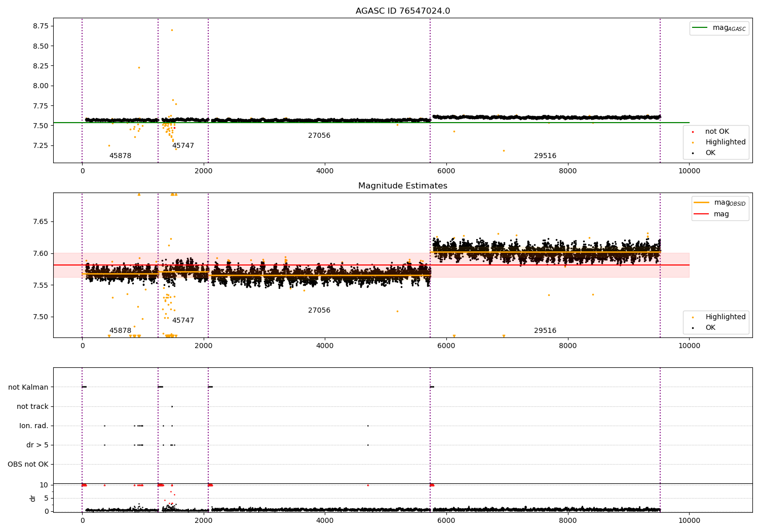Click the "AGASC ID 76547024.0" plot title
760x532 pixels.
coord(403,11)
